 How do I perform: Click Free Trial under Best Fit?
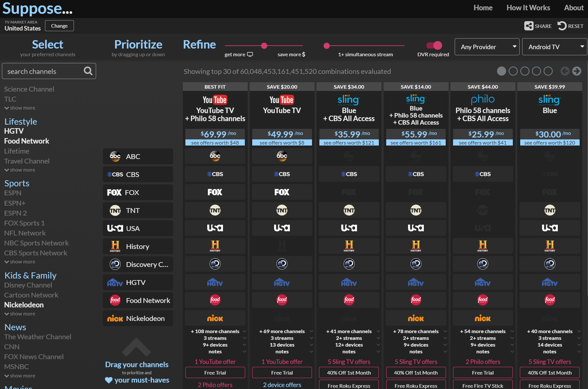point(215,373)
